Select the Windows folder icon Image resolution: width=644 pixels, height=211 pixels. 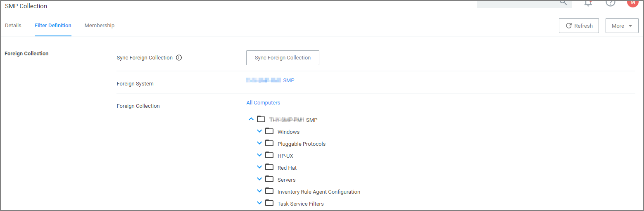coord(269,131)
